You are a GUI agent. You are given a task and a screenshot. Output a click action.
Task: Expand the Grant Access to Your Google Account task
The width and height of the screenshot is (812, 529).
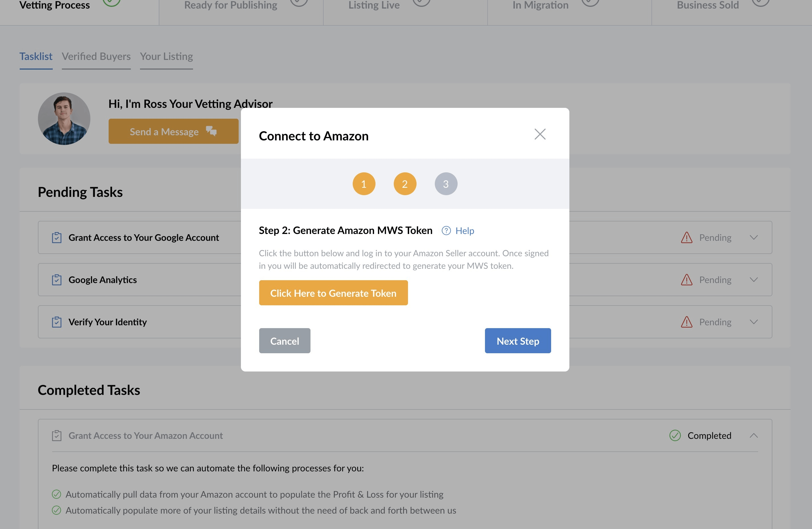click(754, 237)
